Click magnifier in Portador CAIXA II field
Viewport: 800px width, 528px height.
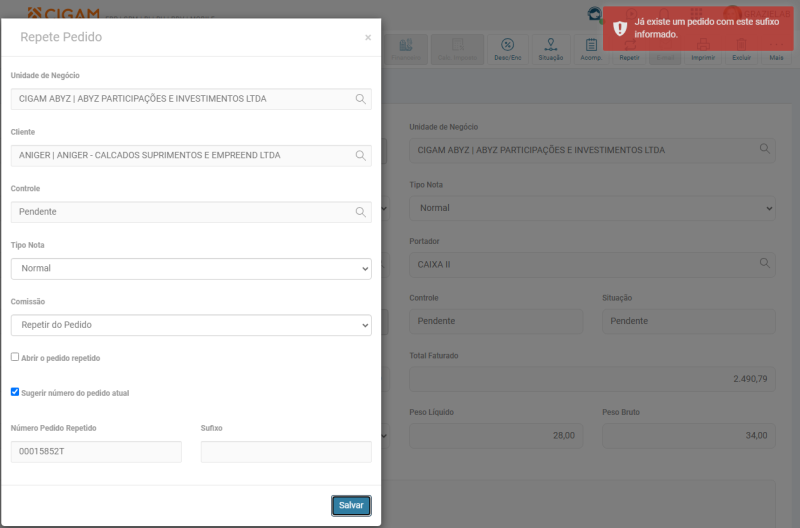point(764,263)
